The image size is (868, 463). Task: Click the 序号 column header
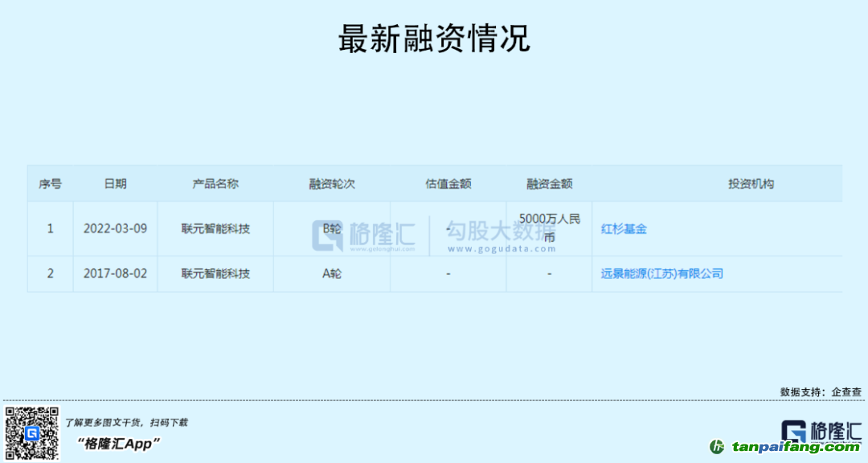[50, 184]
